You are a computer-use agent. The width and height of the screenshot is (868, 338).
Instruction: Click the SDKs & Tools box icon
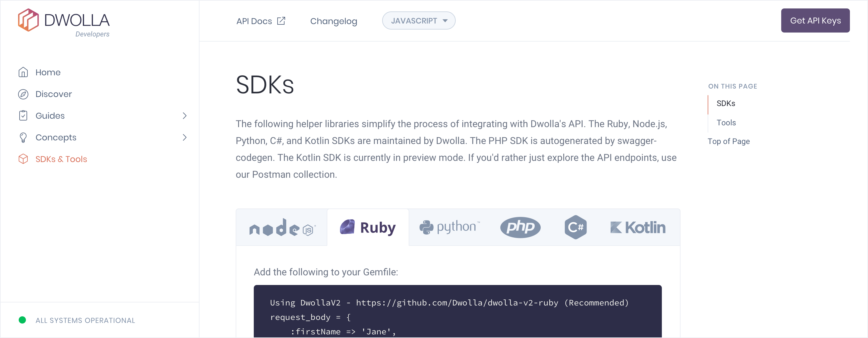(23, 159)
